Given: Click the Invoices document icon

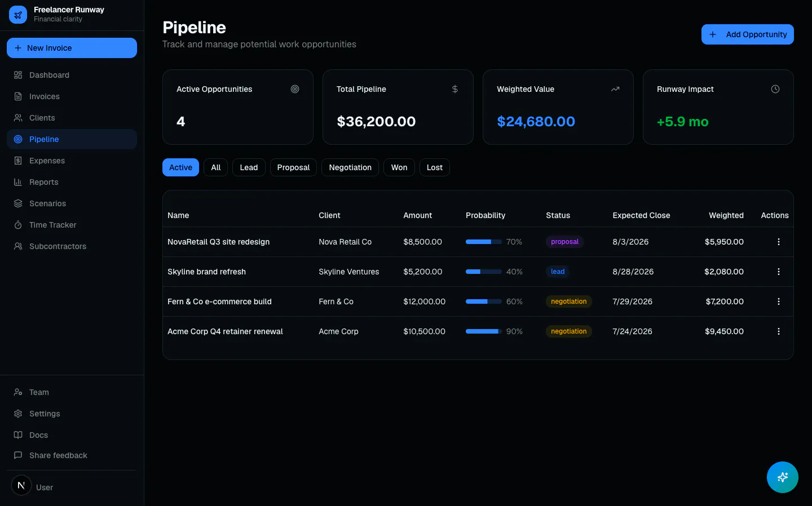Looking at the screenshot, I should pos(18,96).
